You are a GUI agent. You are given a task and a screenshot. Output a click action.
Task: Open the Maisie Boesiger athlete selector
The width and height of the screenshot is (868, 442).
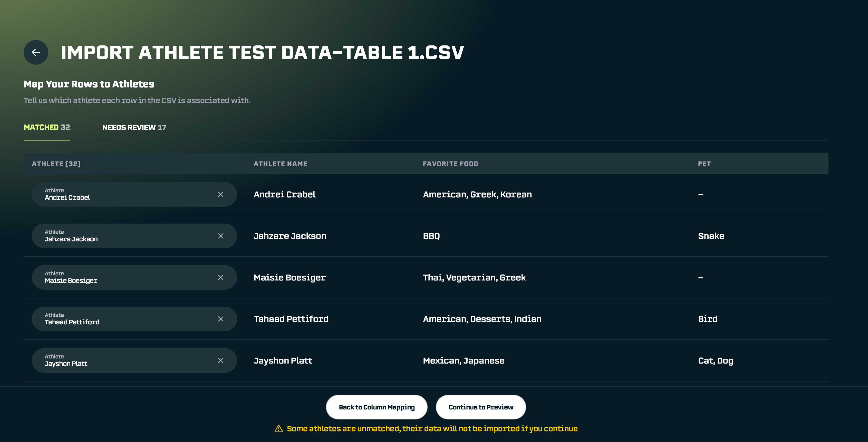[125, 277]
